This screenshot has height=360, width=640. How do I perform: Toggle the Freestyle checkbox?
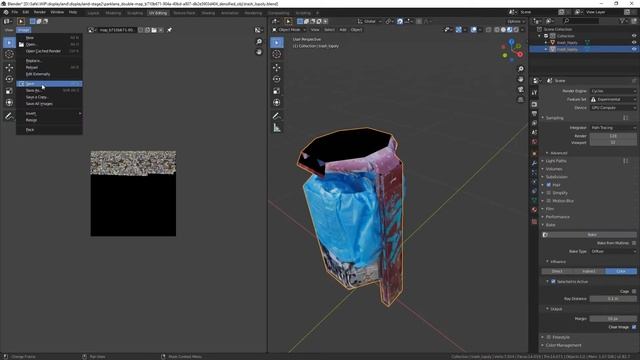(549, 337)
